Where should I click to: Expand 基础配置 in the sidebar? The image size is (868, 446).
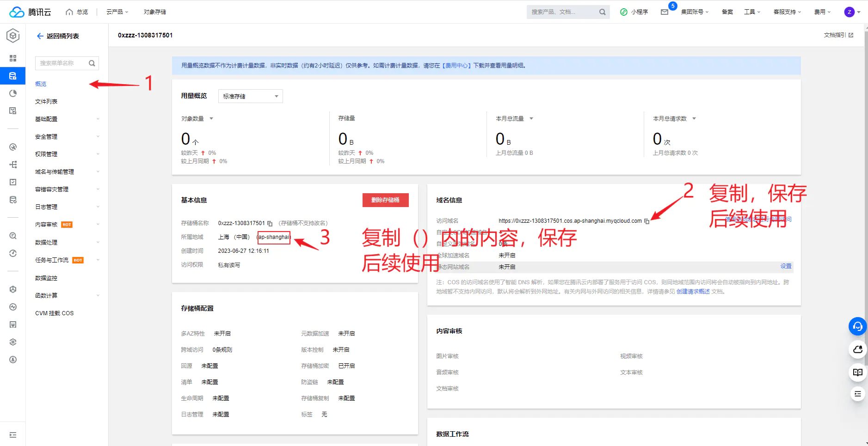click(x=67, y=119)
